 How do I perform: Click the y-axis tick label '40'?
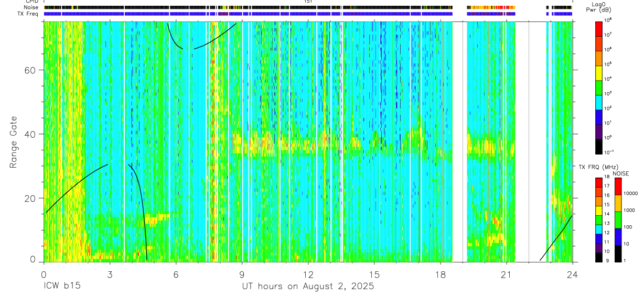(x=31, y=134)
